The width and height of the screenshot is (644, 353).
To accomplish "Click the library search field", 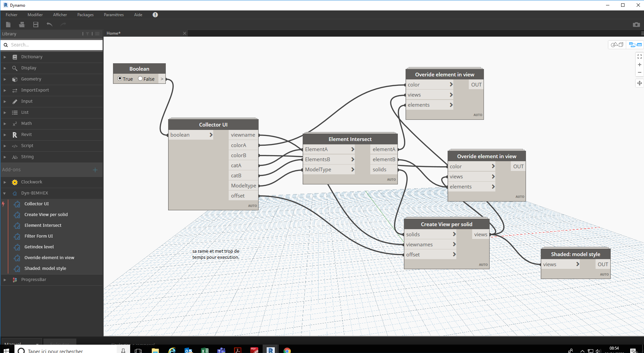I will [x=54, y=45].
